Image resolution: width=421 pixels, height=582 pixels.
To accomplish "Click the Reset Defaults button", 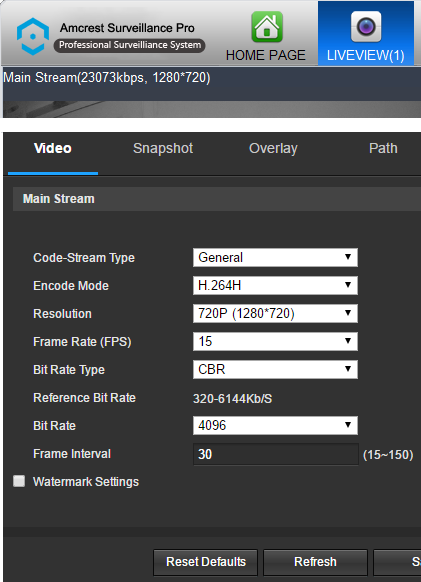I will coord(206,562).
